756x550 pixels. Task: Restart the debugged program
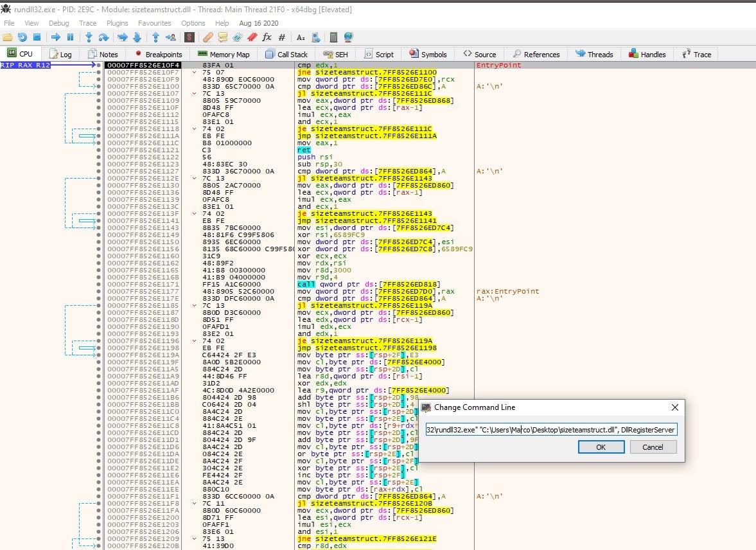point(22,37)
